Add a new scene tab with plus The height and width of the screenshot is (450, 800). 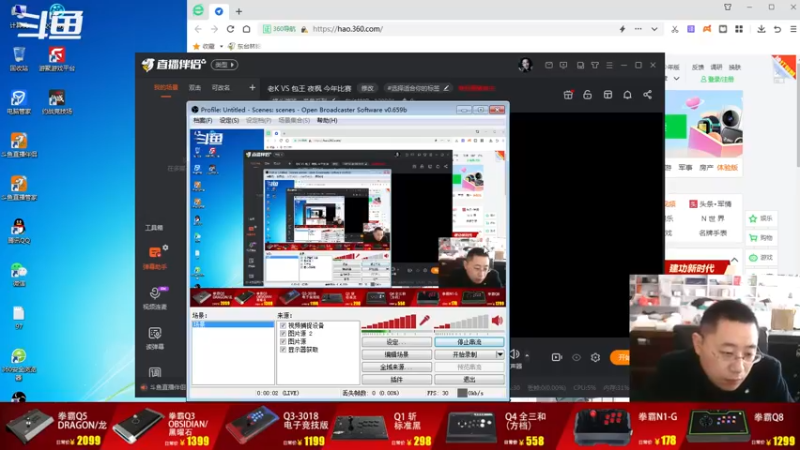point(252,88)
